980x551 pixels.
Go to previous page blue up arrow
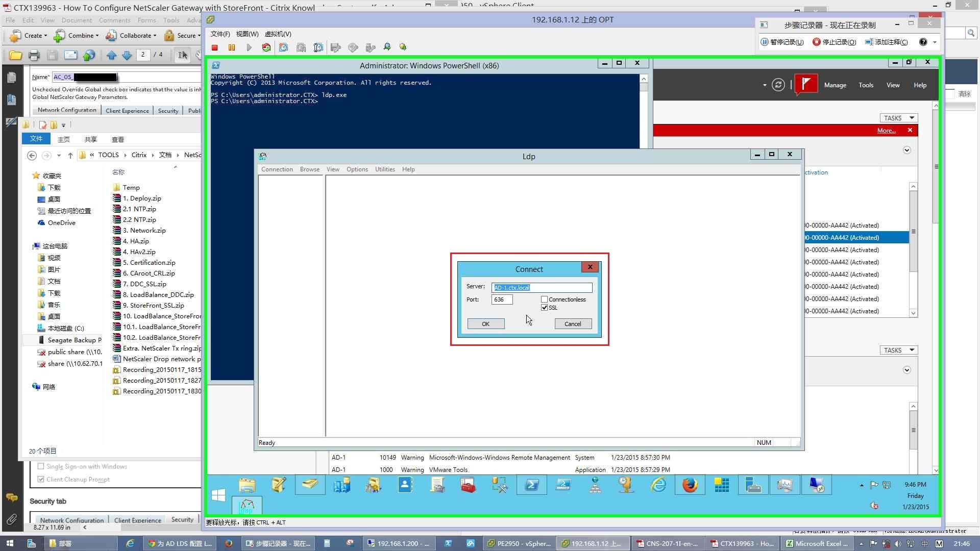112,55
